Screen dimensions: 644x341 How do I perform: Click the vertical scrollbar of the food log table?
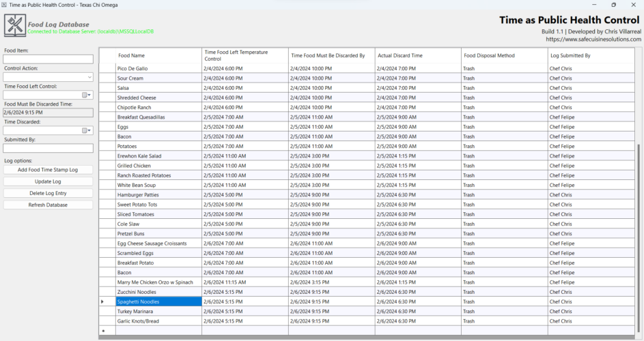(x=639, y=238)
